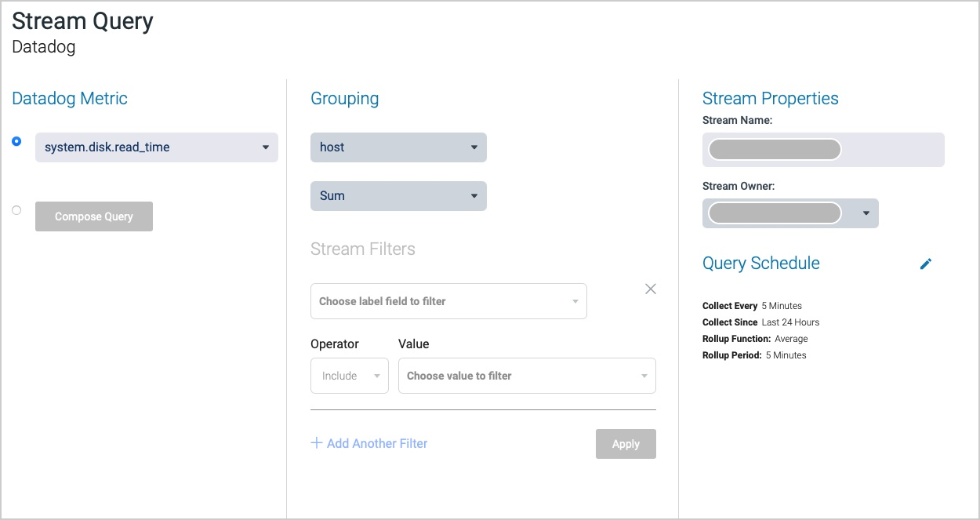980x520 pixels.
Task: Open the Include operator dropdown
Action: (350, 376)
